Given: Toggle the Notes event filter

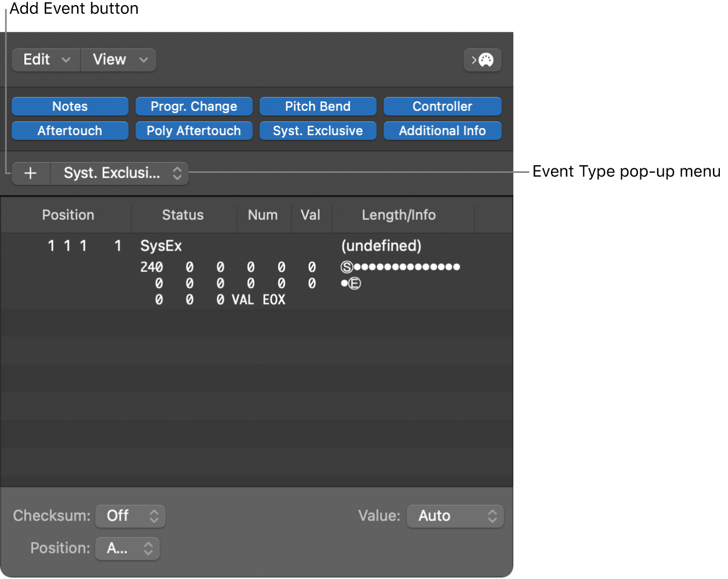Looking at the screenshot, I should point(70,106).
